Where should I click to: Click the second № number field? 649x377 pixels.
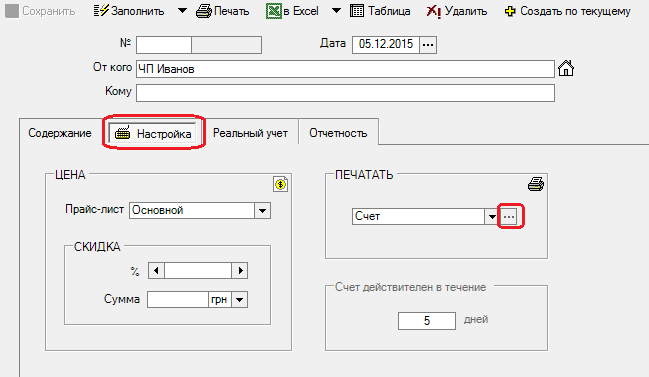point(227,45)
